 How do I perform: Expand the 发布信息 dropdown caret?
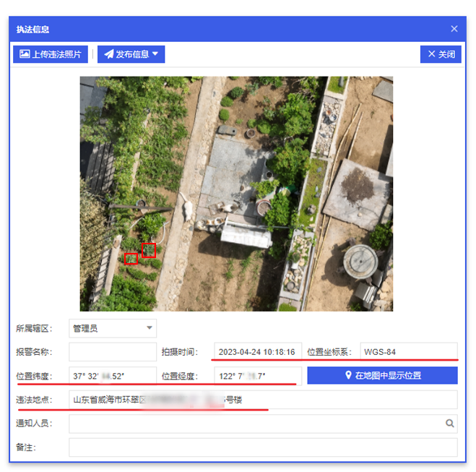[155, 54]
